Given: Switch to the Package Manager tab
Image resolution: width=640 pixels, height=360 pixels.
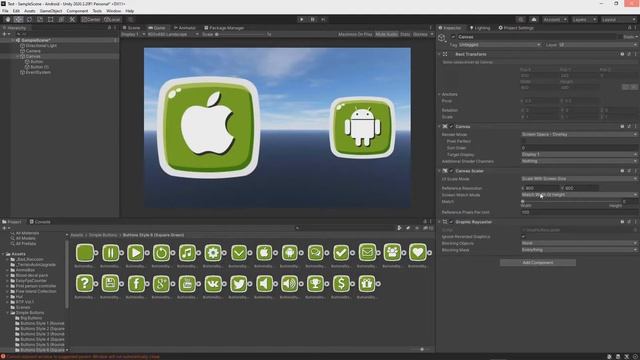Looking at the screenshot, I should (x=224, y=28).
